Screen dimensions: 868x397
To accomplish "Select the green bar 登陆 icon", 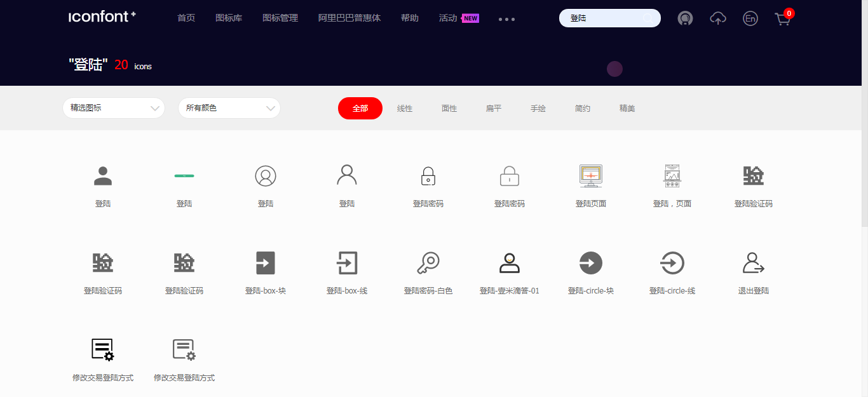I will [x=184, y=175].
